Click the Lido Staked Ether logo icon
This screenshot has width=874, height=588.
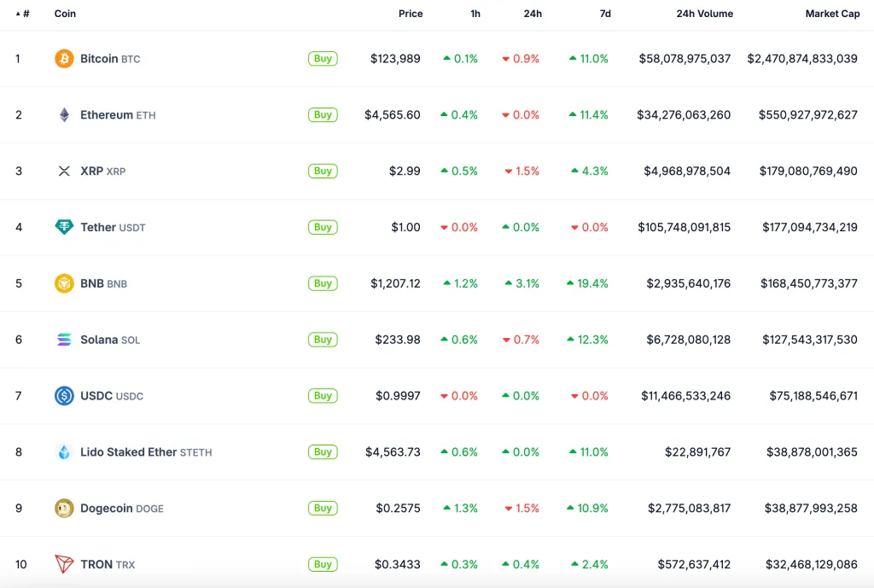(64, 451)
